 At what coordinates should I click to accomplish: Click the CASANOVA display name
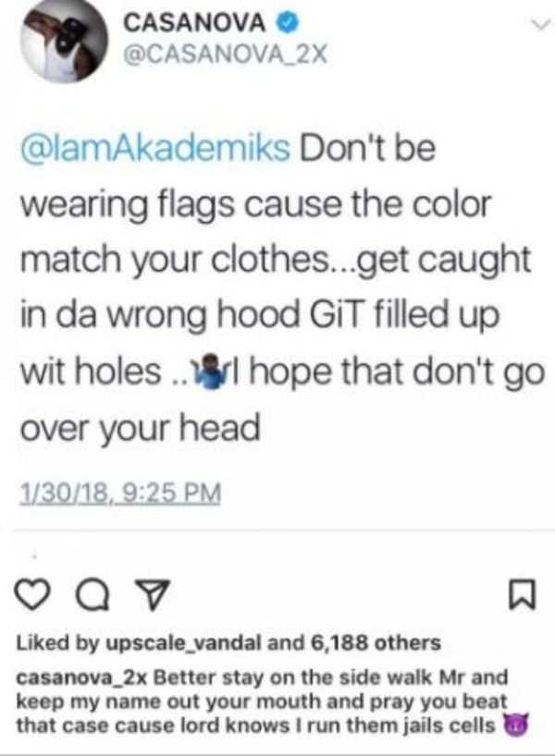tap(194, 23)
